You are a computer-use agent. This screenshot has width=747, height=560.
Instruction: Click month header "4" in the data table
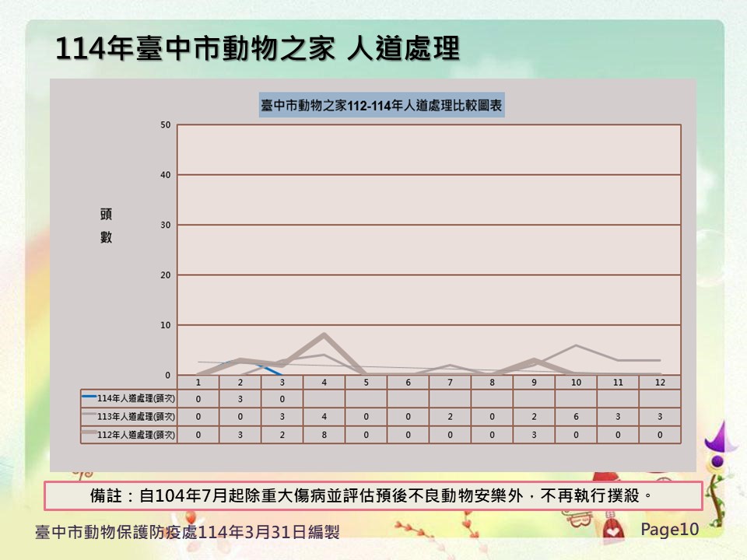point(324,383)
